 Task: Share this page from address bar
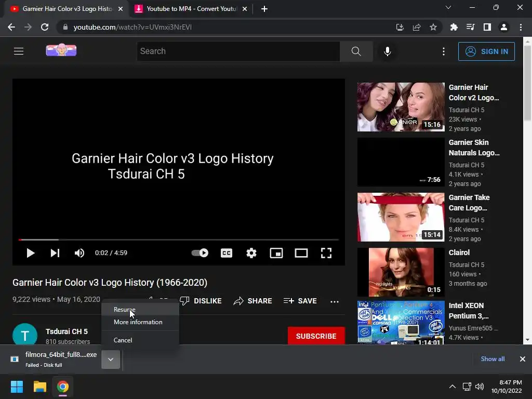(x=417, y=27)
